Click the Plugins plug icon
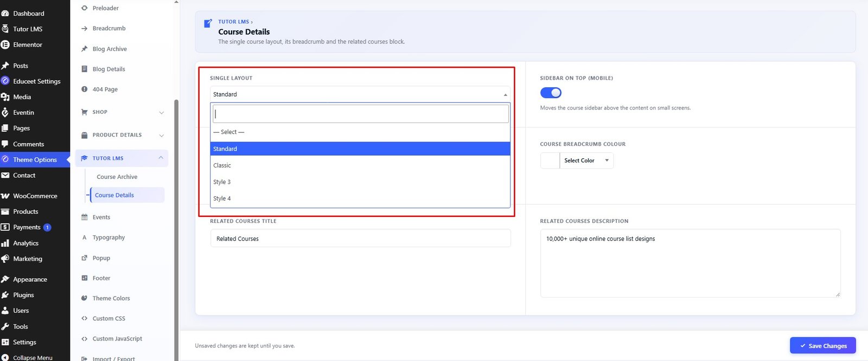 pos(5,295)
